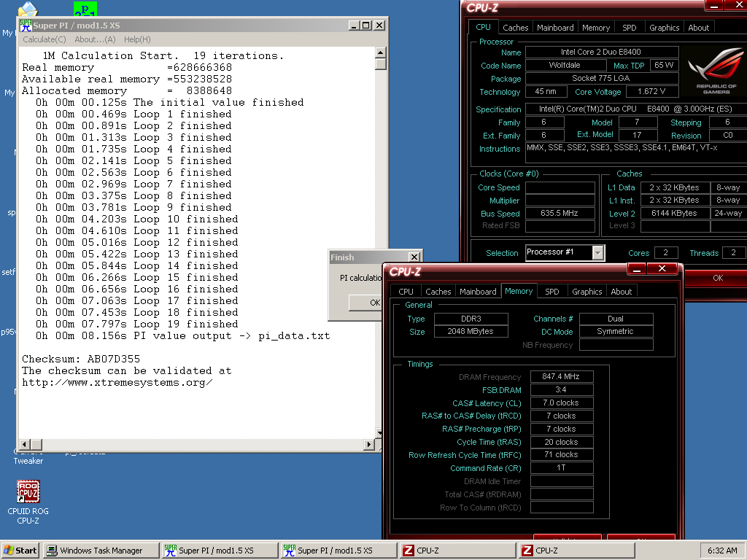Image resolution: width=747 pixels, height=560 pixels.
Task: Switch to Mainboard tab in rear CPU-Z window
Action: pyautogui.click(x=555, y=28)
